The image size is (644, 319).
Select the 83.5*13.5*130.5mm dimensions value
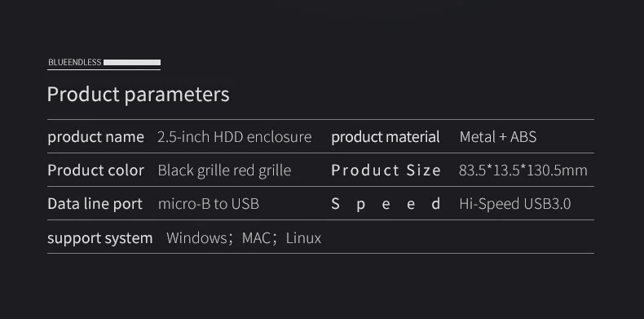523,171
